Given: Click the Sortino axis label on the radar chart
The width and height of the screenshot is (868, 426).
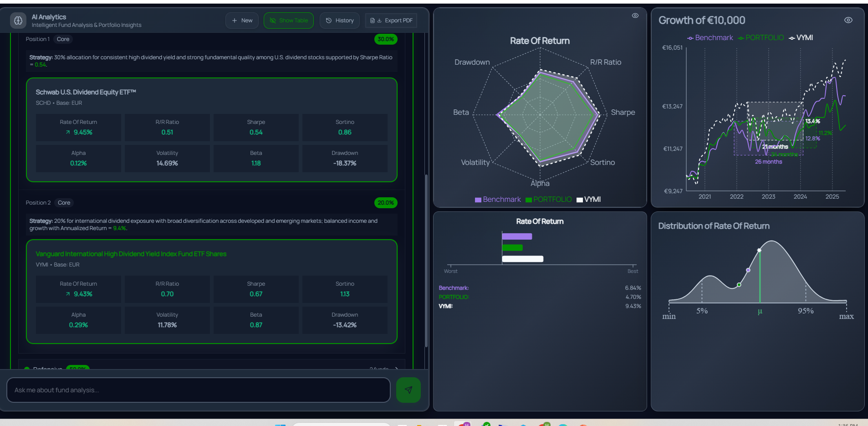Looking at the screenshot, I should pos(602,163).
